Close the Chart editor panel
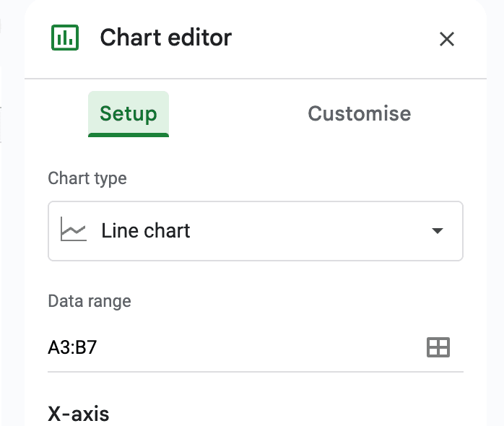The image size is (504, 426). (x=447, y=39)
